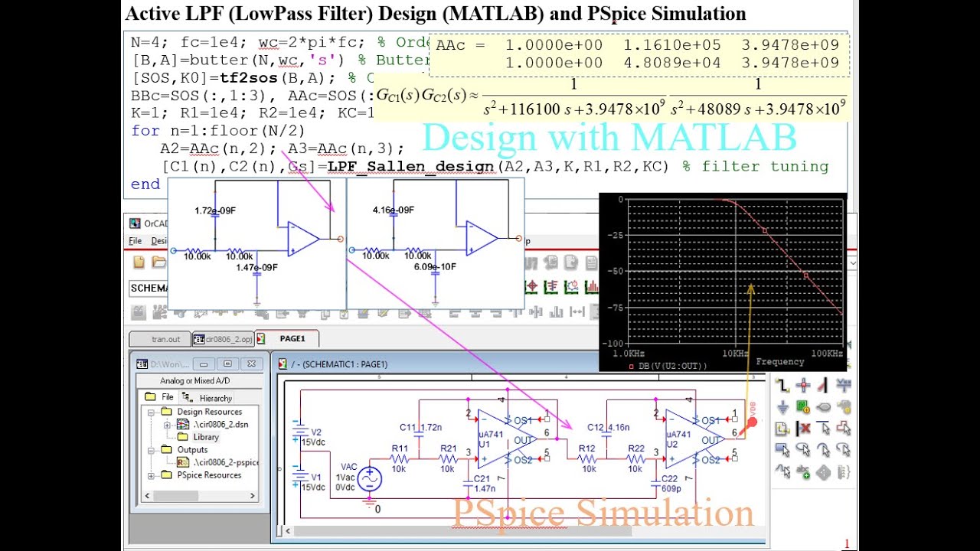Click the V2 battery label

(x=316, y=432)
